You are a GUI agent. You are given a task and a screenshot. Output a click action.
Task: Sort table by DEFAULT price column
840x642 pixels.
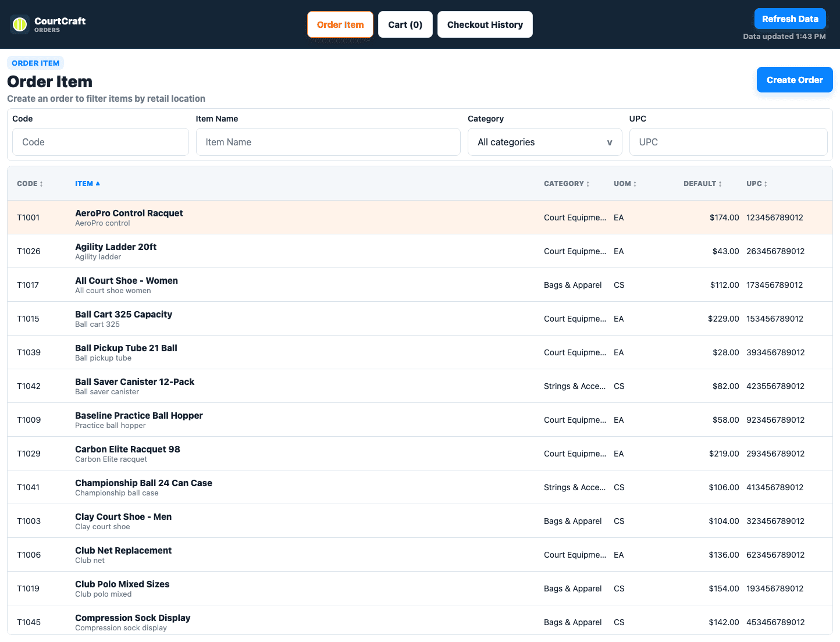pyautogui.click(x=703, y=184)
